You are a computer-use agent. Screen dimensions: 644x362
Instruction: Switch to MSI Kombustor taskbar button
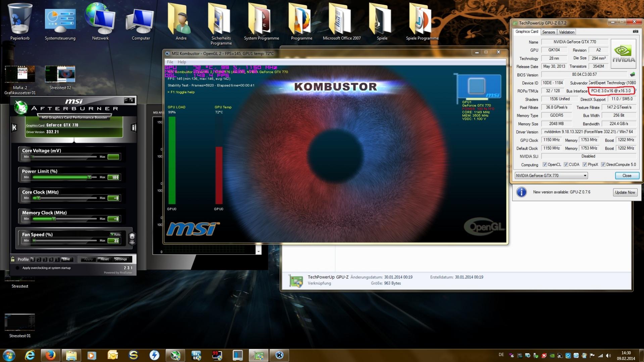[279, 355]
